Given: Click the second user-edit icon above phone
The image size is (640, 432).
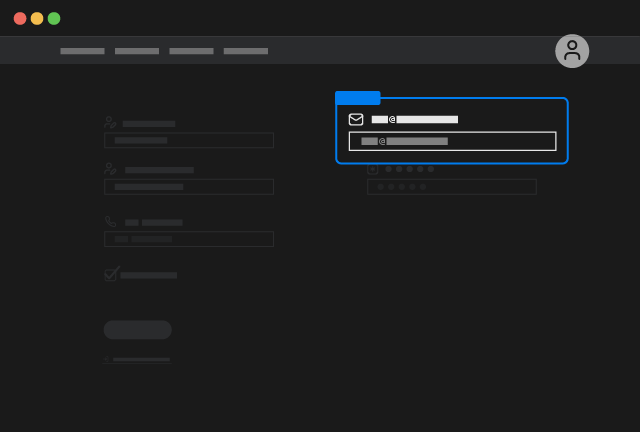Looking at the screenshot, I should 110,170.
